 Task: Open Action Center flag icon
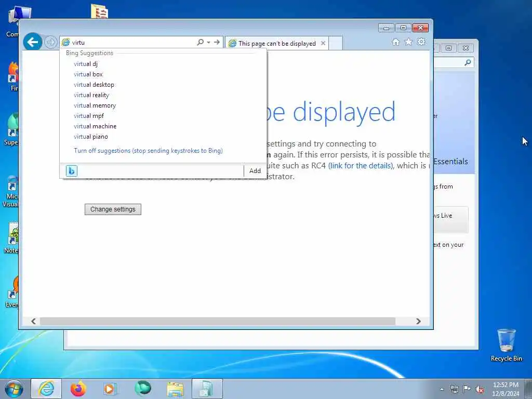(467, 389)
